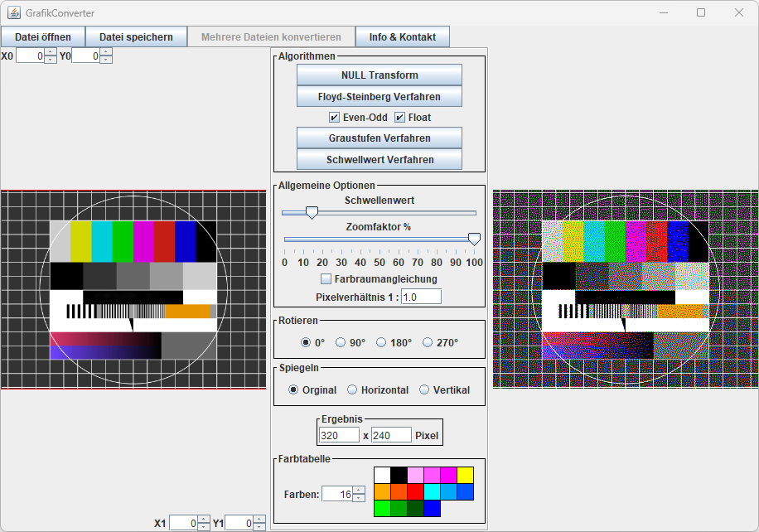Screen dimensions: 759x532
Task: Click the Schwellenwert slider handle
Action: point(312,213)
